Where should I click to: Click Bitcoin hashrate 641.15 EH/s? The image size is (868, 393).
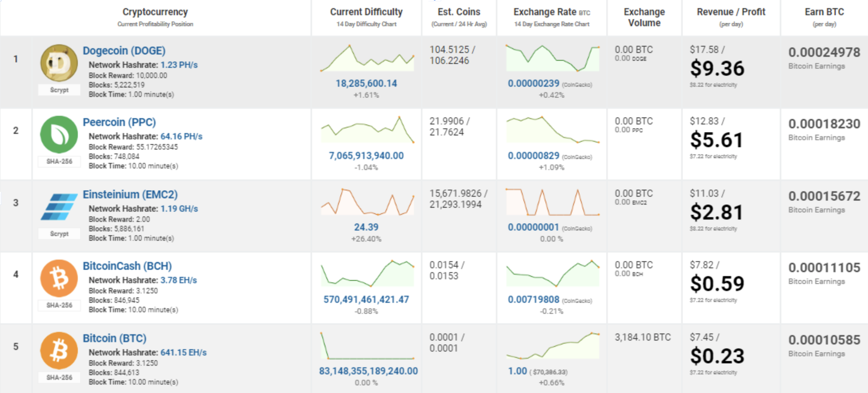point(184,352)
